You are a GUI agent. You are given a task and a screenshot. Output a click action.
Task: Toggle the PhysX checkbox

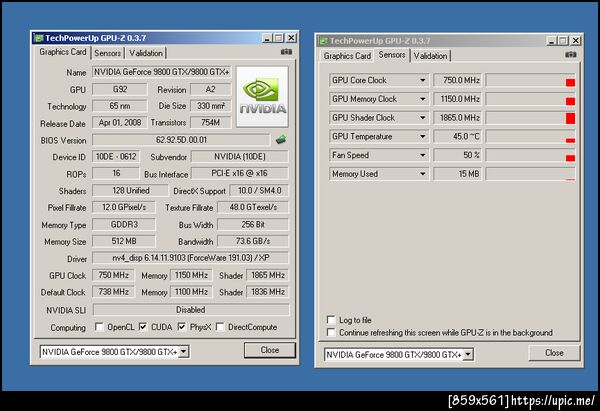point(182,327)
